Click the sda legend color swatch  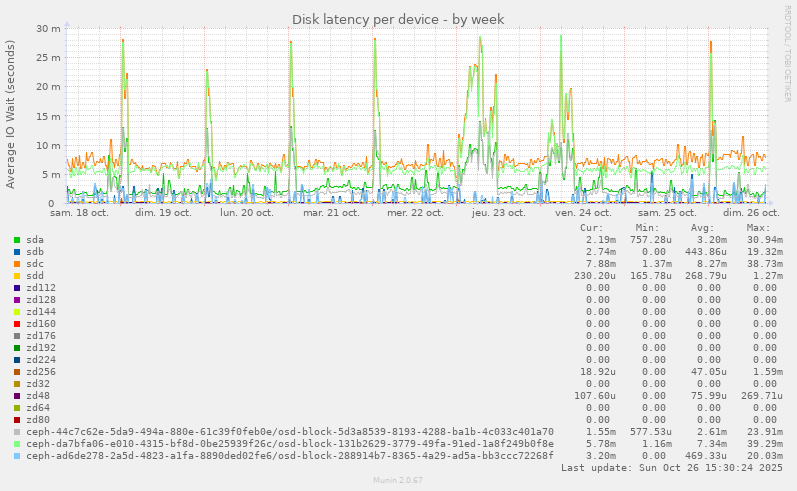click(x=17, y=240)
